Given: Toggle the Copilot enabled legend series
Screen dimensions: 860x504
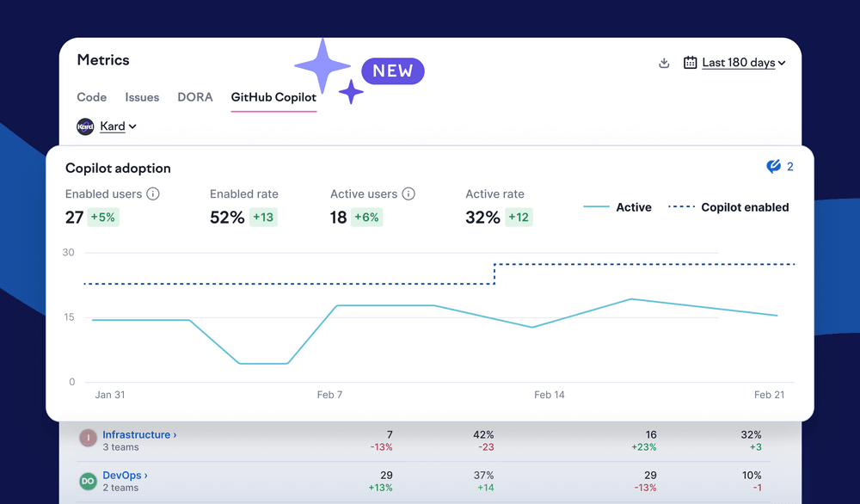Looking at the screenshot, I should 728,207.
